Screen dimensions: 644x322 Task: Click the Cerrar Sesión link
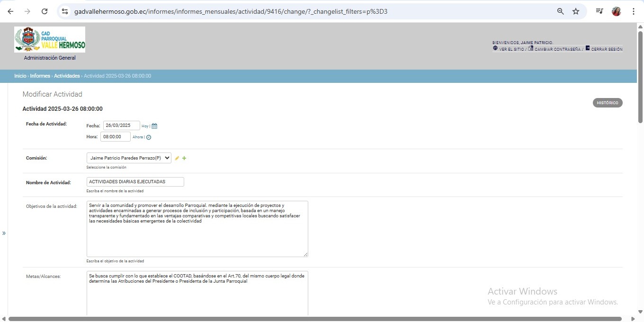(x=607, y=49)
